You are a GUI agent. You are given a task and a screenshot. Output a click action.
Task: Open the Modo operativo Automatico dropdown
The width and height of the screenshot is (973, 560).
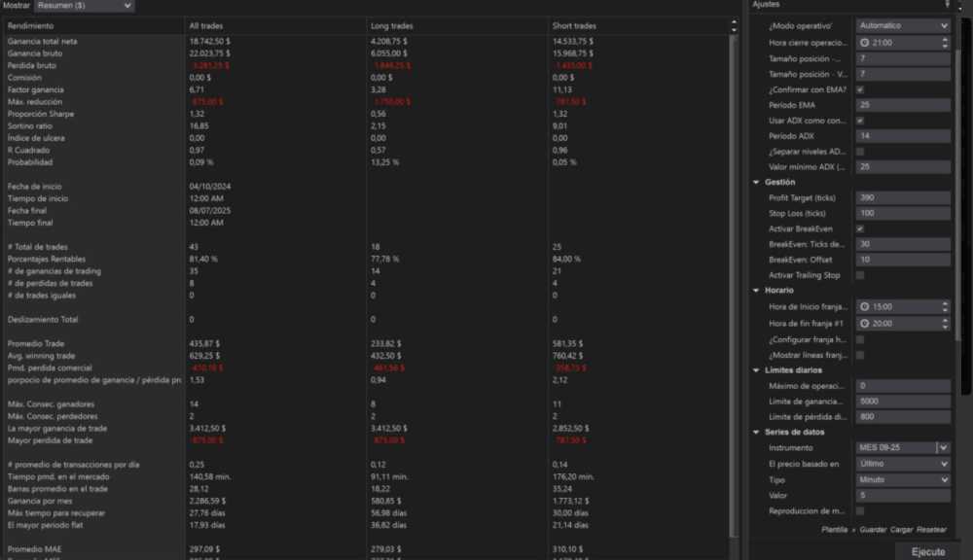[x=902, y=26]
